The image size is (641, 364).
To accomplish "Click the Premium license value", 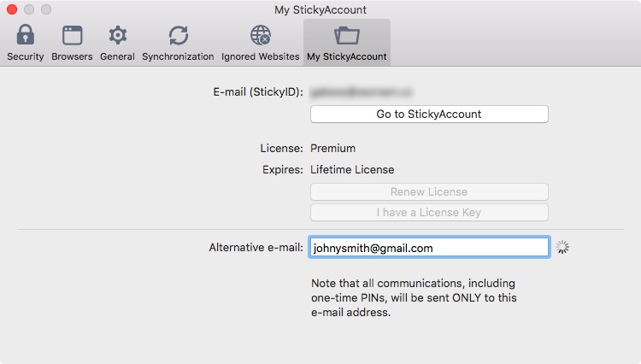I will [x=332, y=149].
